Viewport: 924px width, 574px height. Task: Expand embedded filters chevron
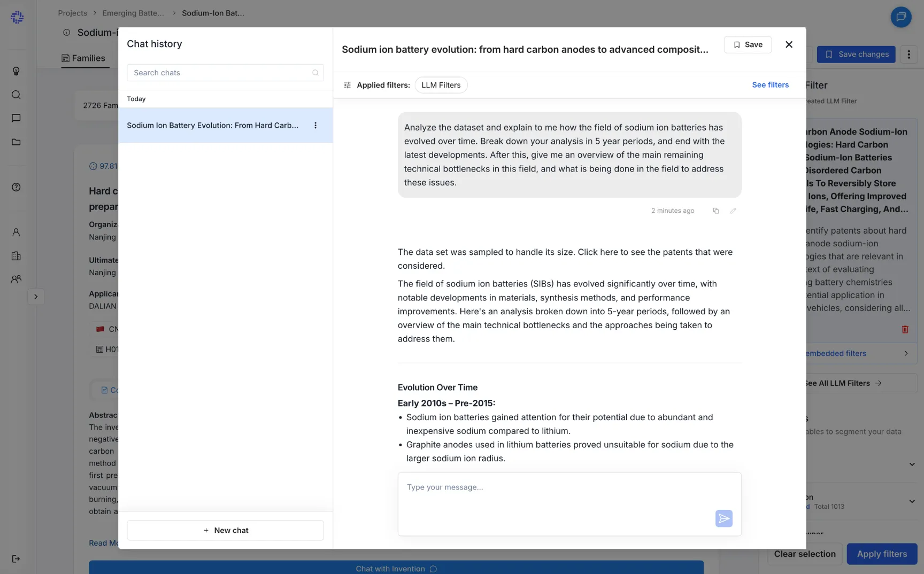click(x=906, y=353)
